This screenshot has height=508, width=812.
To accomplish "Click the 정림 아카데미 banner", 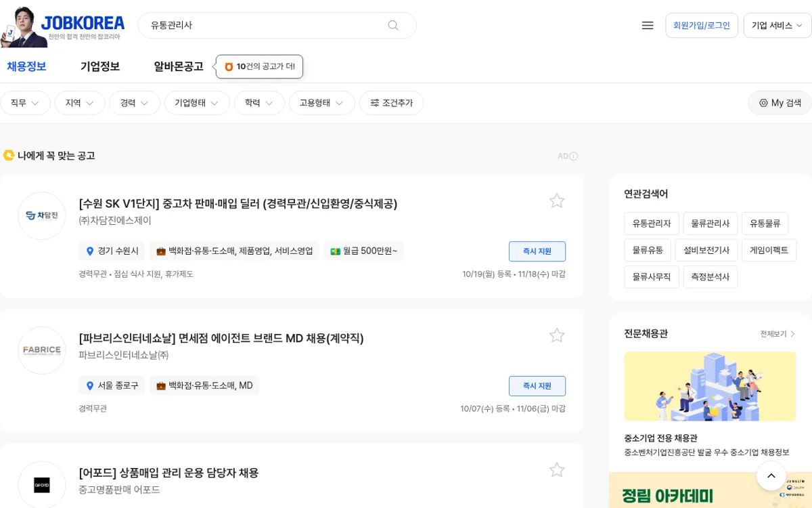I will point(710,490).
